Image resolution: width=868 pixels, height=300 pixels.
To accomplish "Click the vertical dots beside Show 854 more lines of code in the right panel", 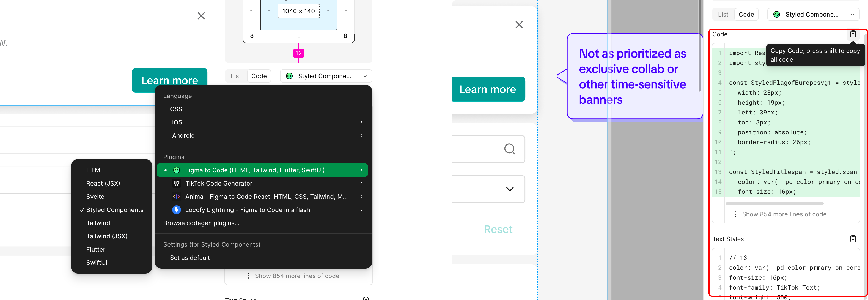I will (736, 214).
